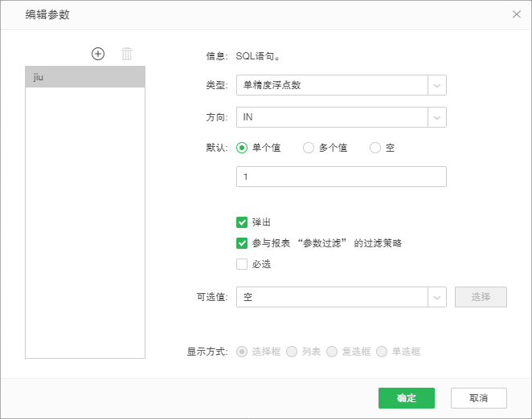Choose the 复选框 display mode radio
The height and width of the screenshot is (419, 532).
[333, 352]
